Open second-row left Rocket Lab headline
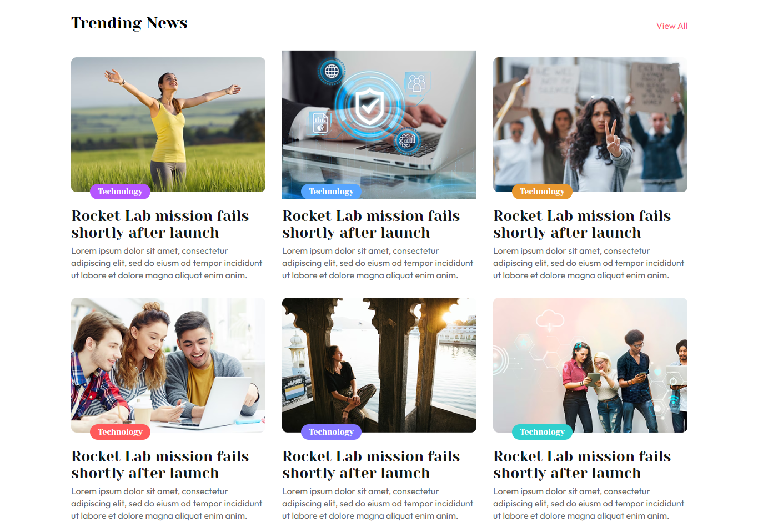758x532 pixels. tap(160, 465)
